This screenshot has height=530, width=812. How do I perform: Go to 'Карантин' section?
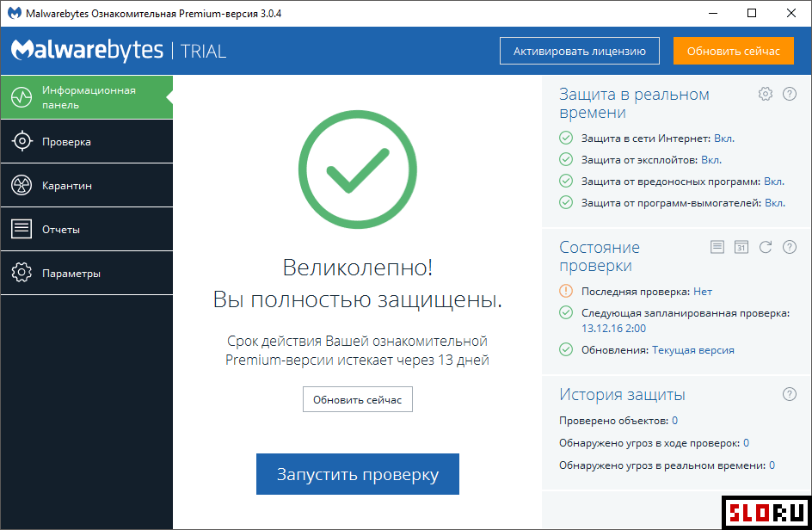pyautogui.click(x=87, y=186)
